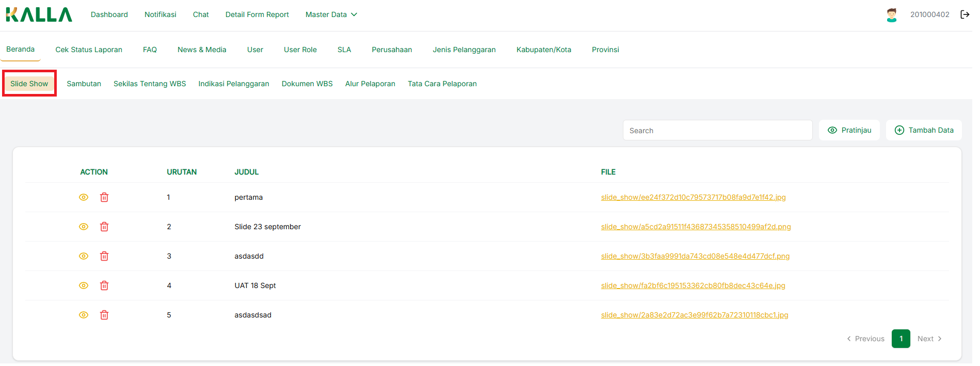Image resolution: width=980 pixels, height=366 pixels.
Task: Click the Pratinjau preview button
Action: pyautogui.click(x=849, y=130)
